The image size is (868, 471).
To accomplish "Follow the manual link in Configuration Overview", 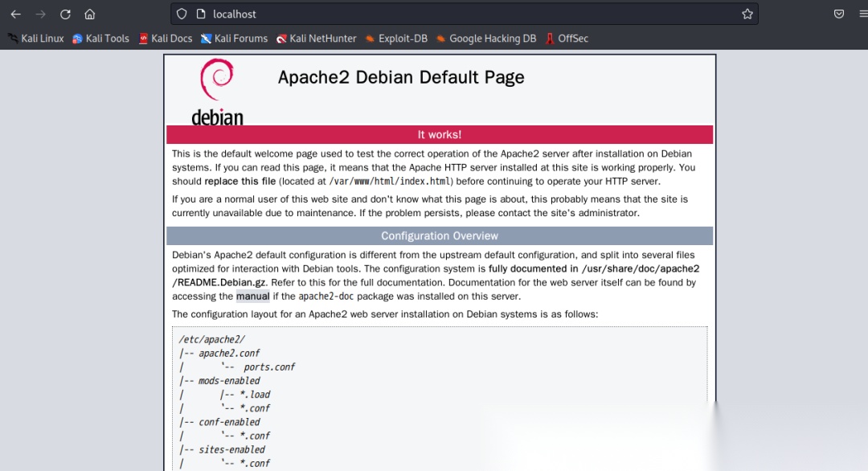I will (x=252, y=296).
